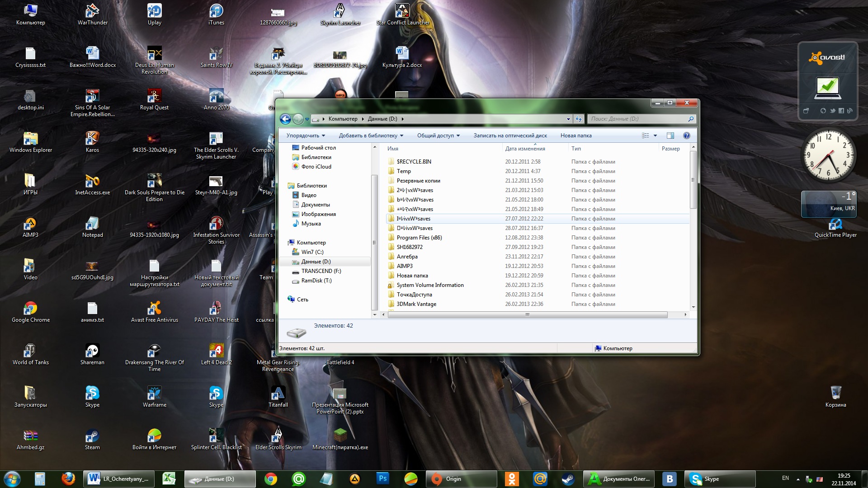This screenshot has height=488, width=868.
Task: Launch Uplay from the desktop
Action: (154, 14)
